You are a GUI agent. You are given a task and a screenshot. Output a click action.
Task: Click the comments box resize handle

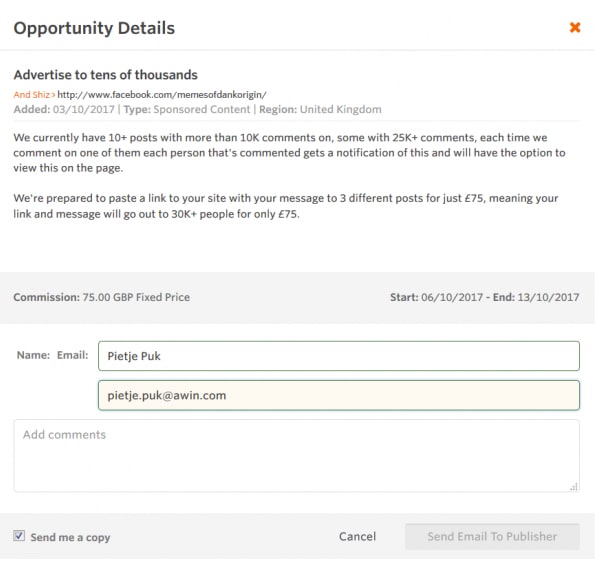(574, 487)
